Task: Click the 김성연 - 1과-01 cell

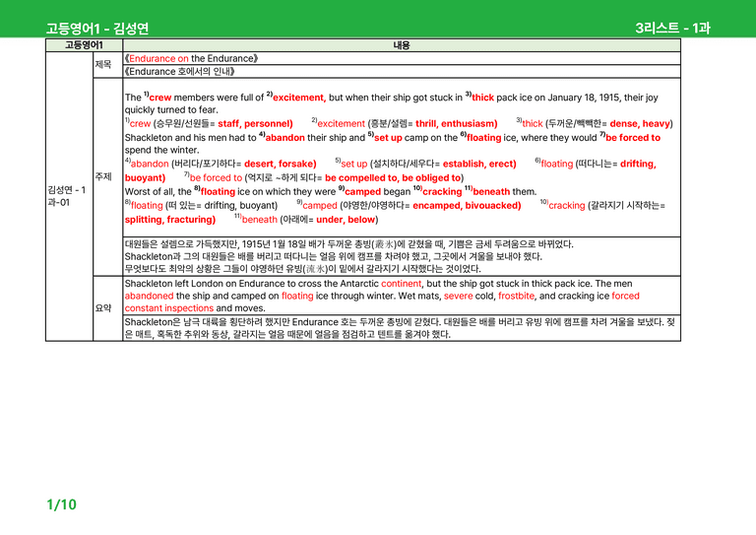Action: (67, 196)
